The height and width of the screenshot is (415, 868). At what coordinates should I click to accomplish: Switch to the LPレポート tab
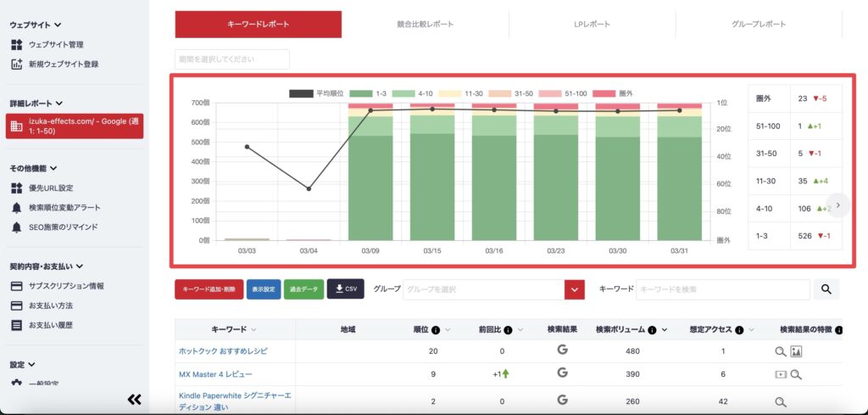click(592, 25)
